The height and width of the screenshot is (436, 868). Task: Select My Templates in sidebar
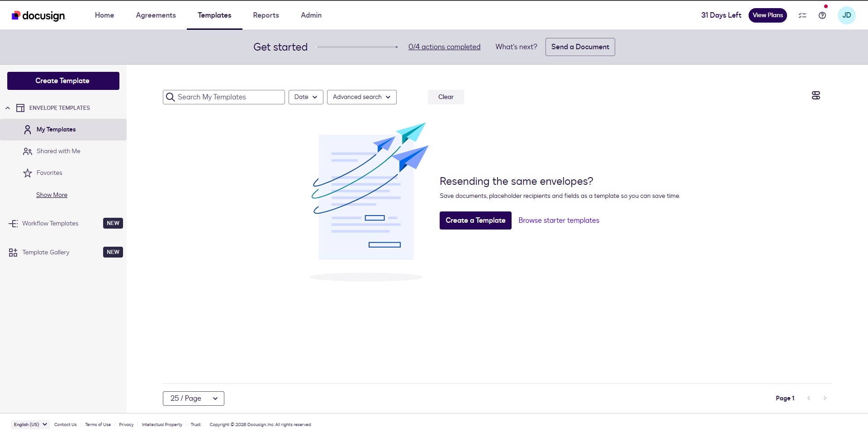[x=63, y=130]
